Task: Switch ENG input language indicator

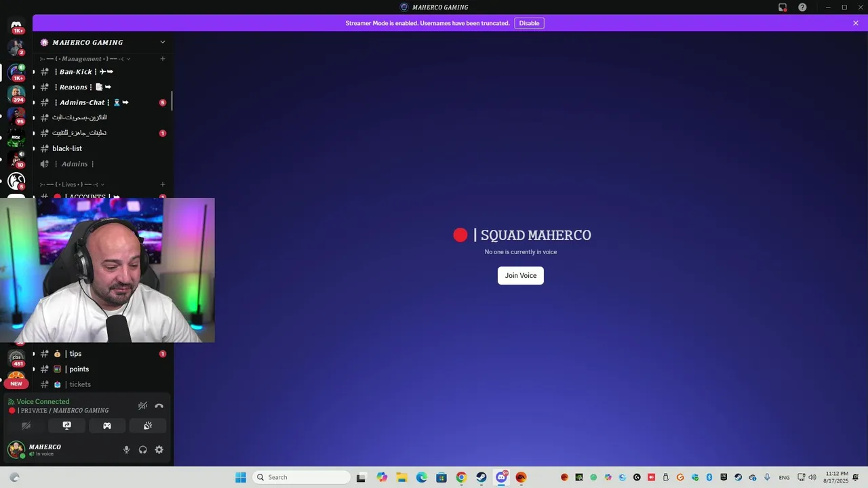Action: point(784,477)
